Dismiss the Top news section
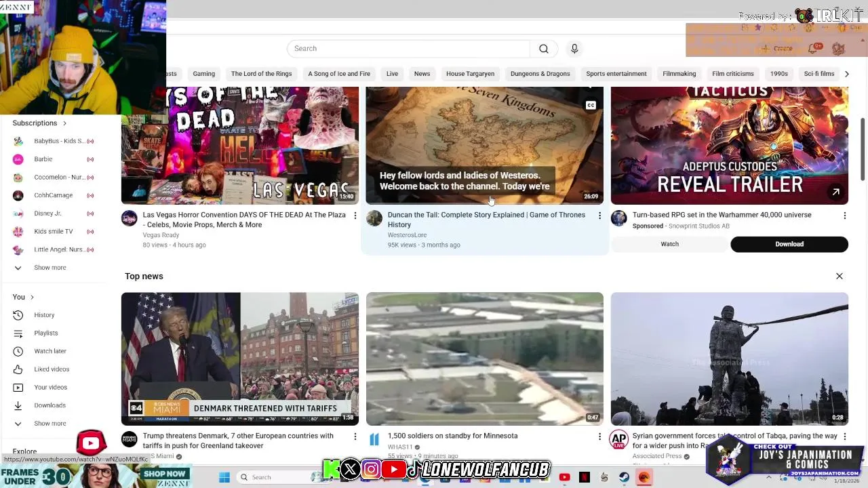The width and height of the screenshot is (868, 488). click(840, 277)
